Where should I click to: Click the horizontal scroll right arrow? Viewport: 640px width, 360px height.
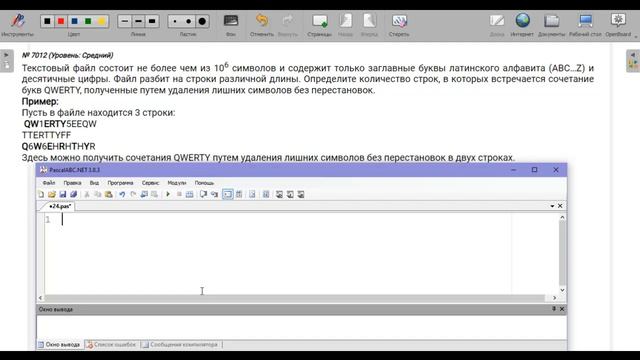(554, 298)
